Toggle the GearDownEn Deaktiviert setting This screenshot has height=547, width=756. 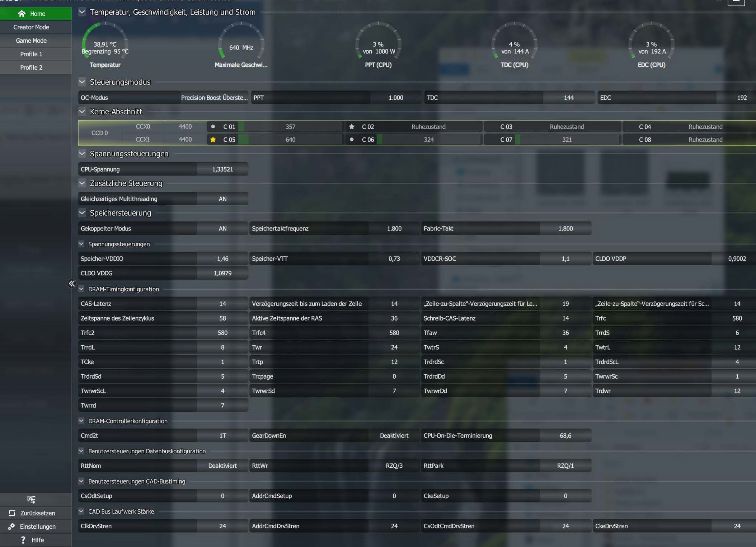pos(394,436)
